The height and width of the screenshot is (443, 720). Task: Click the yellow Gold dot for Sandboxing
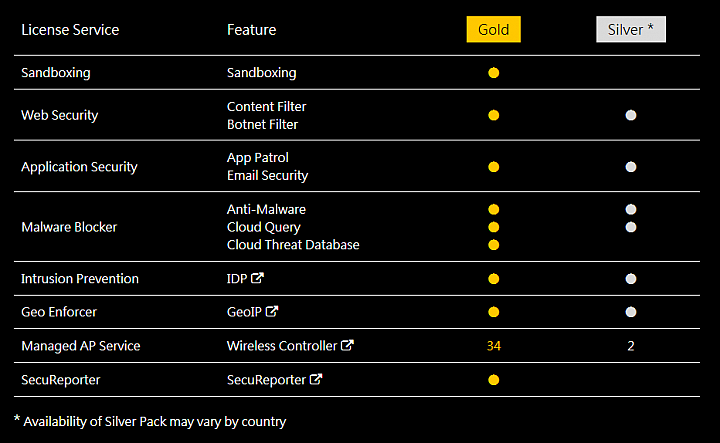[x=494, y=73]
